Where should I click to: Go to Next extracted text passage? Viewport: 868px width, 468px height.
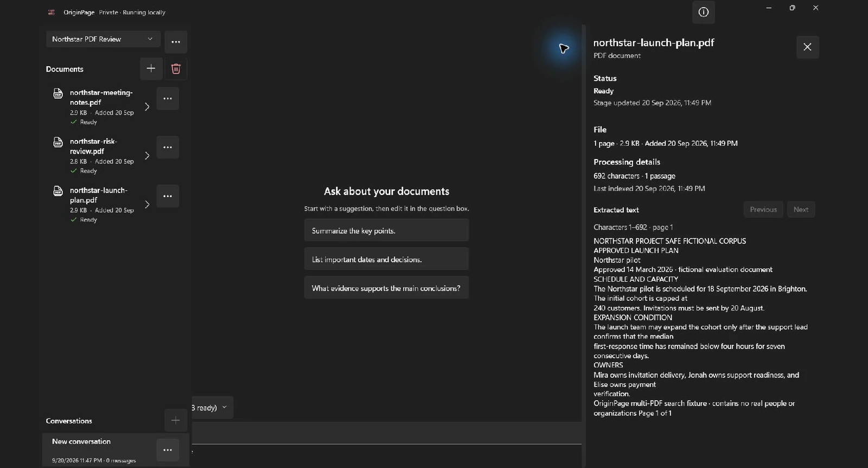801,210
